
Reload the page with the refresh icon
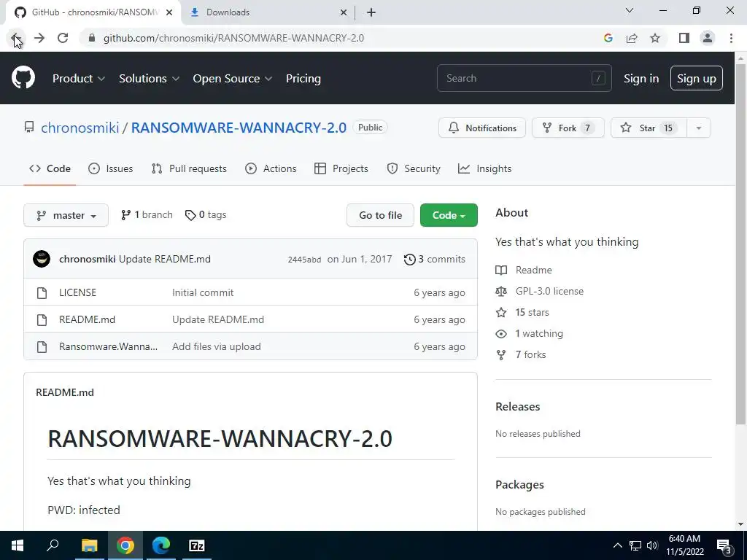point(63,38)
